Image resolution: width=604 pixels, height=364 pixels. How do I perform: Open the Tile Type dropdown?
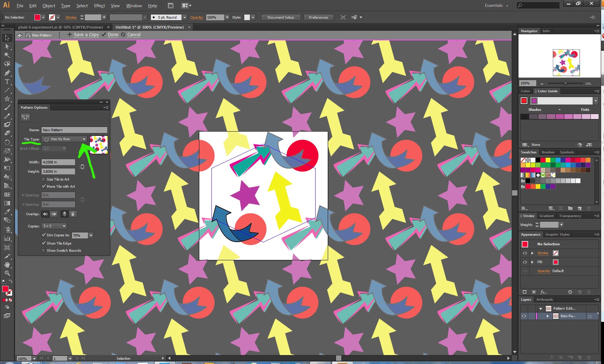64,139
